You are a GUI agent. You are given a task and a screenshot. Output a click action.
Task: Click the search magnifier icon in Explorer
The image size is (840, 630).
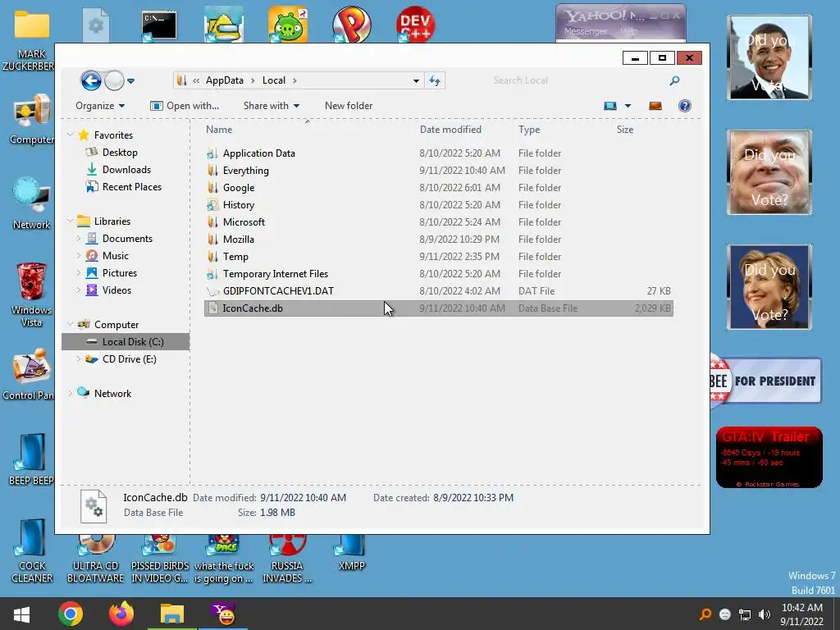pos(674,80)
